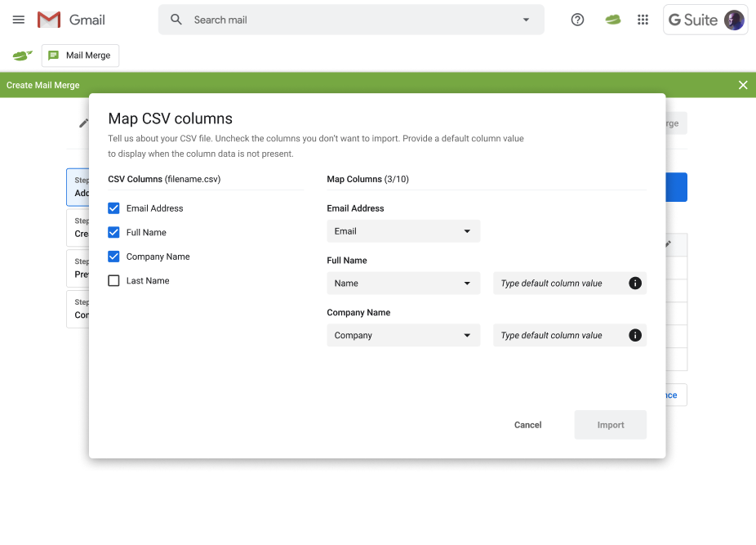Viewport: 756px width, 545px height.
Task: Close the Create Mail Merge banner
Action: coord(743,85)
